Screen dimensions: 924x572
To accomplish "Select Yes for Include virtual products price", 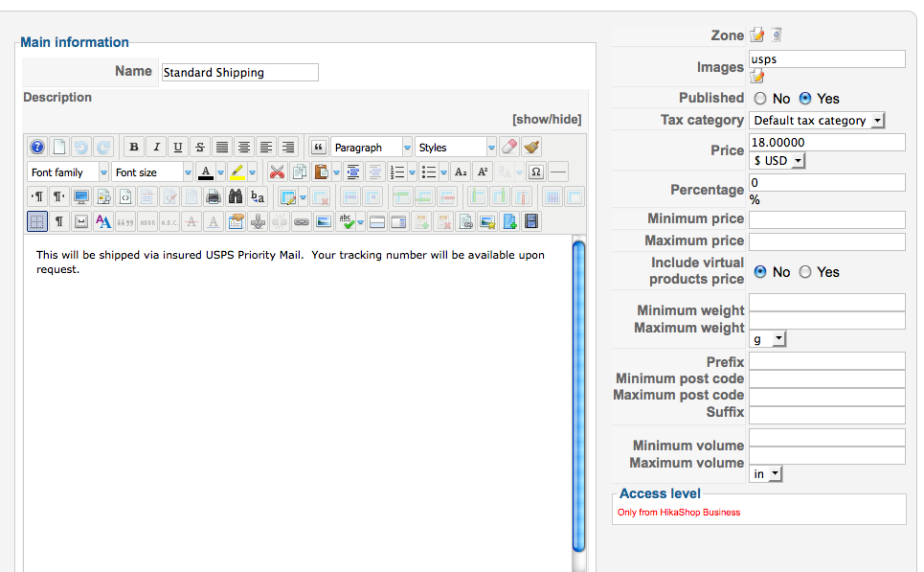I will (x=805, y=272).
